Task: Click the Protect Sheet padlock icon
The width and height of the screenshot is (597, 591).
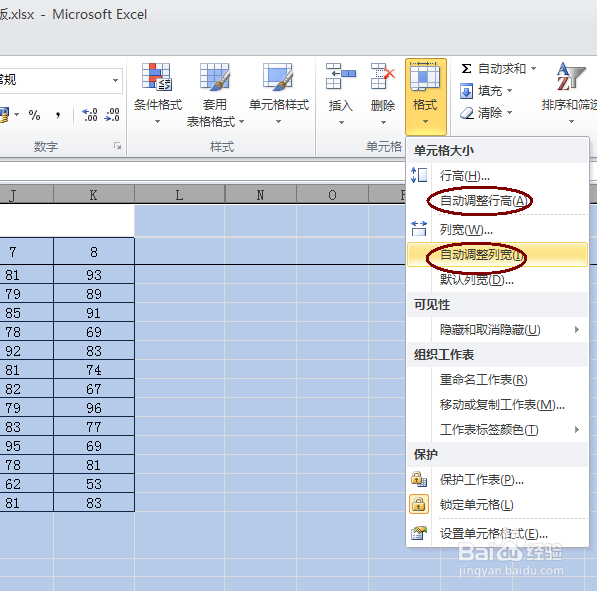Action: click(x=419, y=479)
